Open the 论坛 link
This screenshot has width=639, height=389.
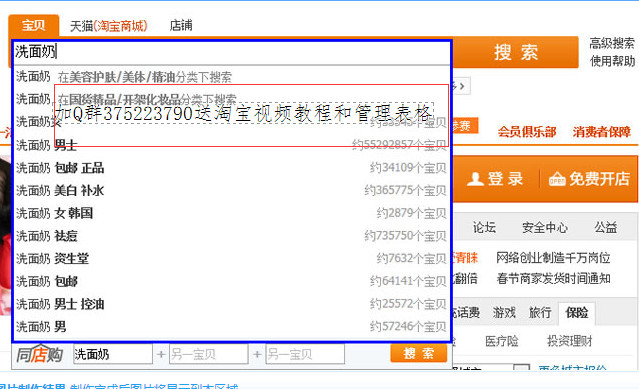[x=484, y=228]
